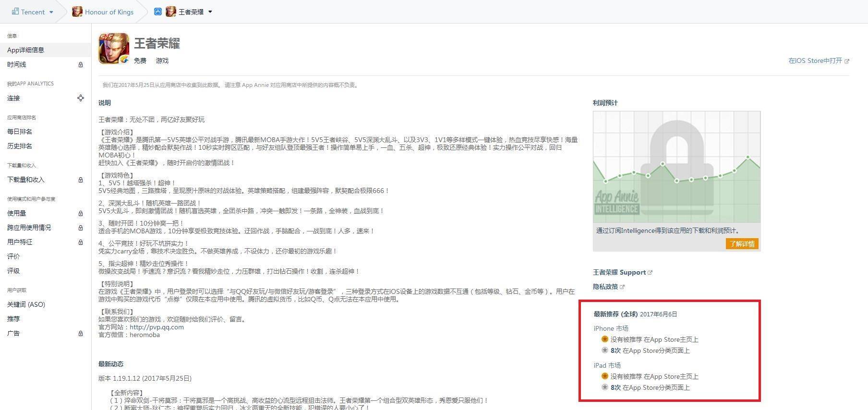This screenshot has width=868, height=410.
Task: Click the lock icon next to 广告
Action: [81, 333]
